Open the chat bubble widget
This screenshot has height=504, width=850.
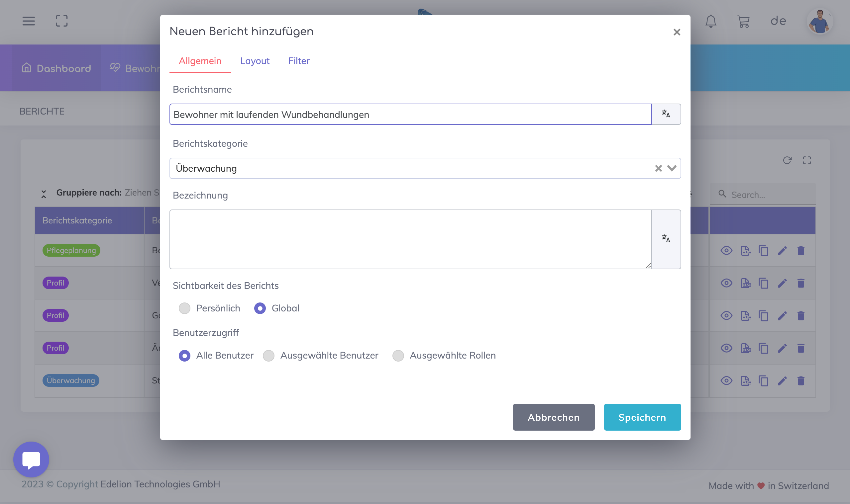(x=31, y=459)
